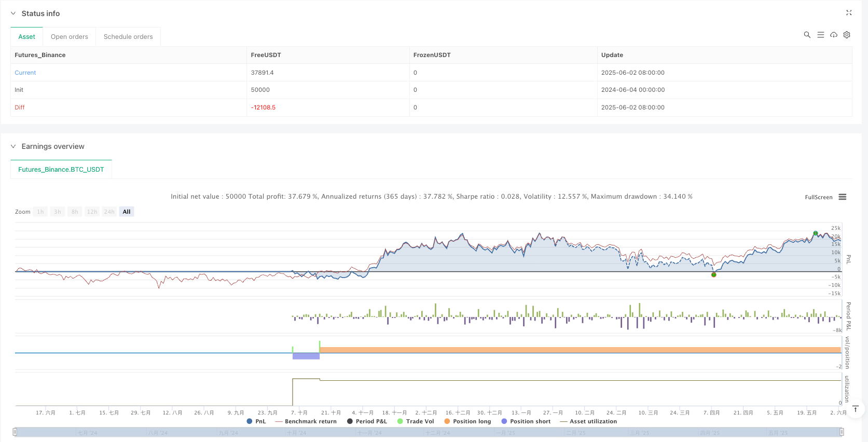Click the FullScreen chart button
The image size is (868, 442).
point(818,197)
